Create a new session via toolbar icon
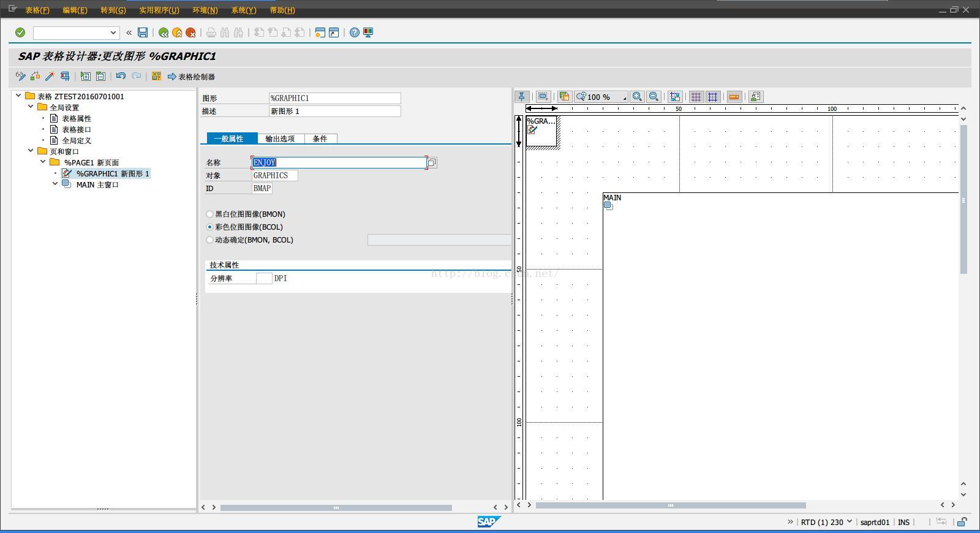 [x=320, y=32]
